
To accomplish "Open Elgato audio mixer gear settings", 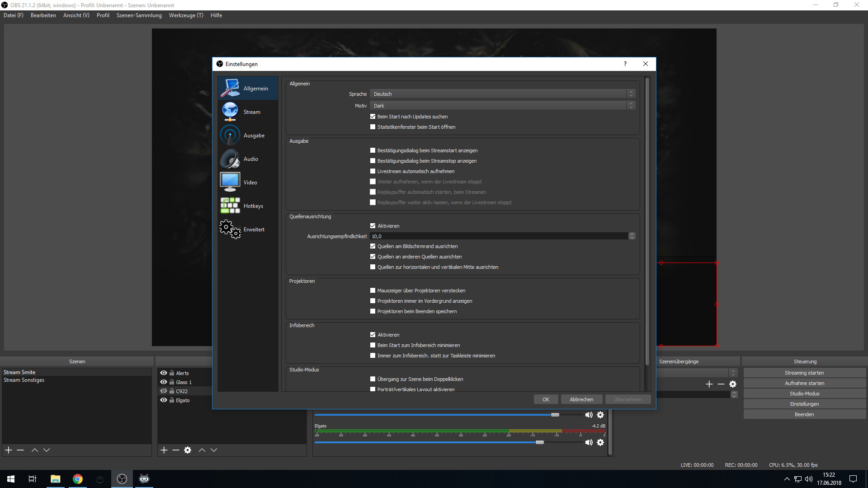I will (x=600, y=442).
